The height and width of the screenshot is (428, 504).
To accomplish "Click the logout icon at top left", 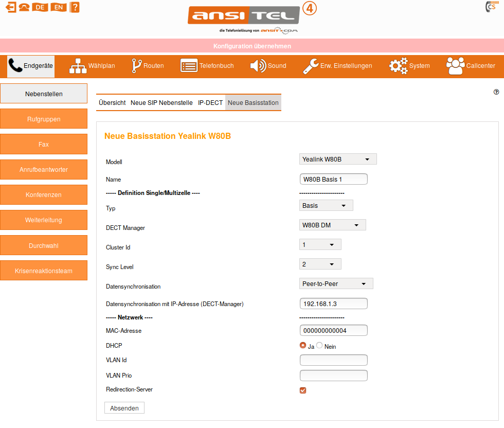I will tap(11, 7).
